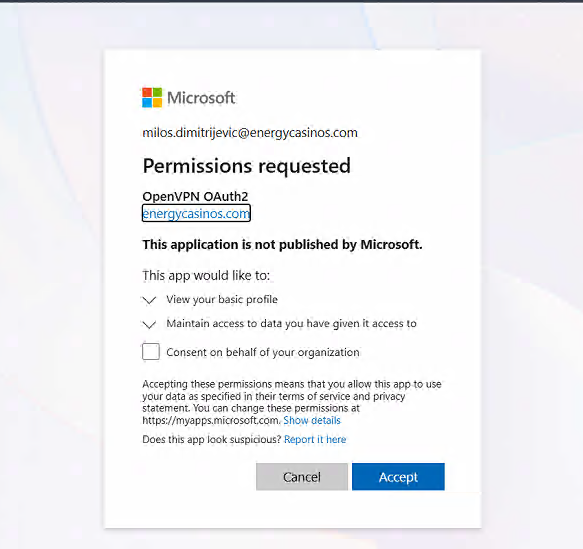The height and width of the screenshot is (549, 583).
Task: Check Consent on behalf of your organization box
Action: [x=151, y=352]
